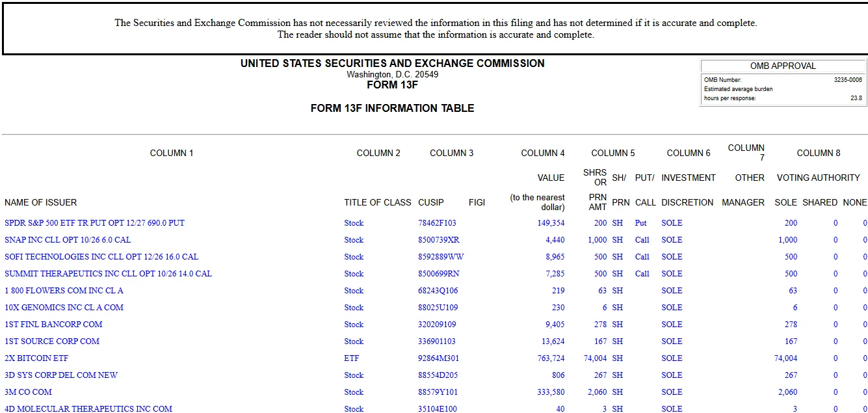
Task: Click INVESTMENT DISCRETION header
Action: (x=688, y=190)
